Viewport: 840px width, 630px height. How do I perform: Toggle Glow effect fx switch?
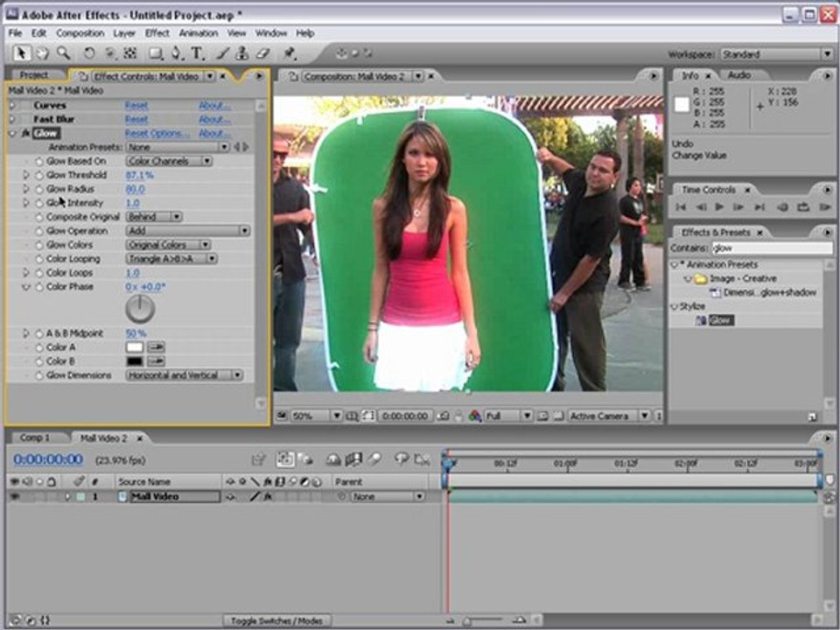coord(24,133)
